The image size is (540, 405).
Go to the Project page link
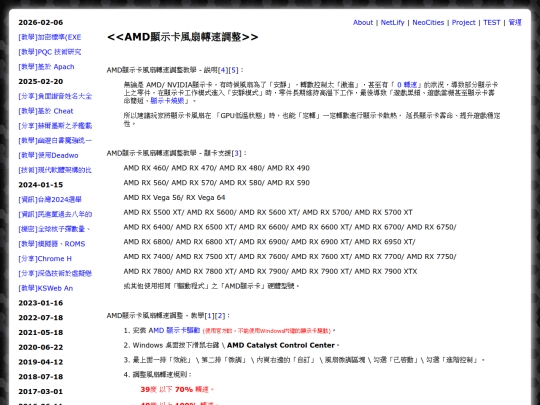pos(464,22)
